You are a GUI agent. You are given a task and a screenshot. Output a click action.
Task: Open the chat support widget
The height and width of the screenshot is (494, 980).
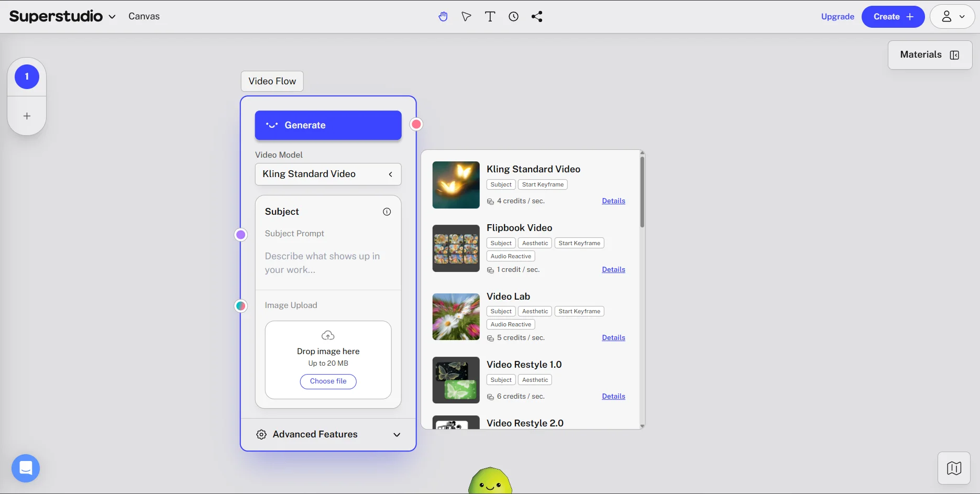pyautogui.click(x=26, y=468)
